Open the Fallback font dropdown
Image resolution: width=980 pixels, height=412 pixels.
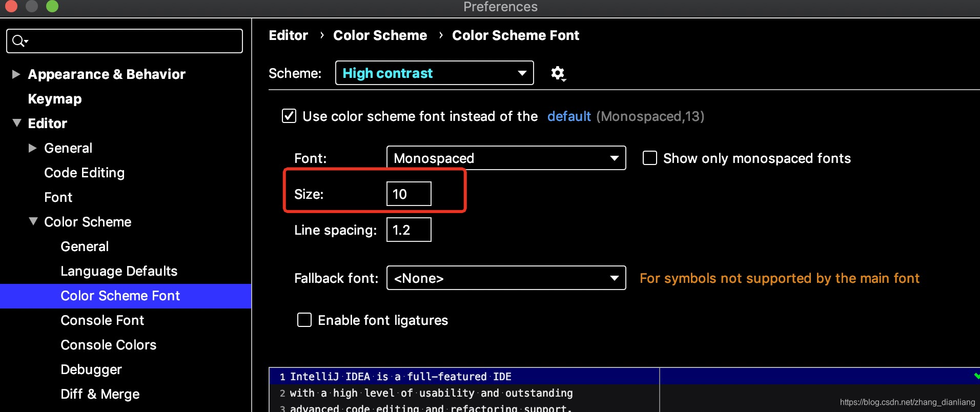pos(506,278)
